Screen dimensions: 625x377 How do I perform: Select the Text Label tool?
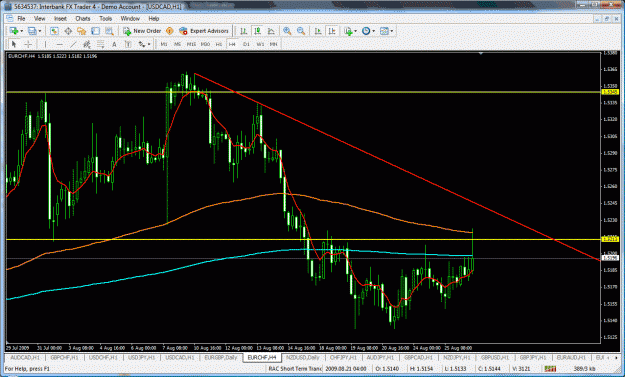click(128, 44)
